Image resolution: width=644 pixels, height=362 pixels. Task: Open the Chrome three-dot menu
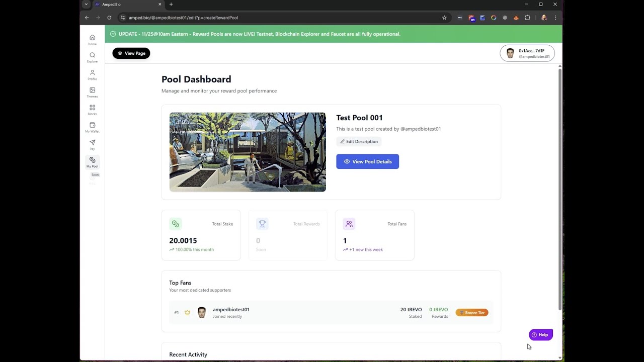click(555, 18)
